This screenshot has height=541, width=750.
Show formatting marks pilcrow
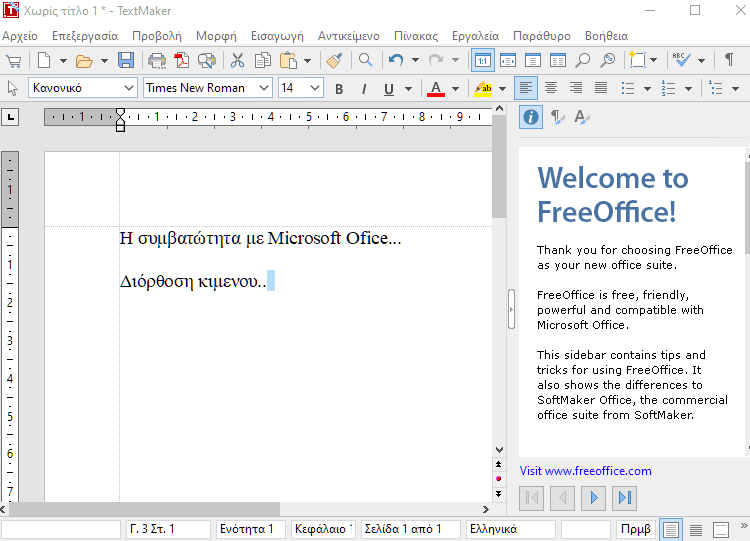click(x=729, y=61)
